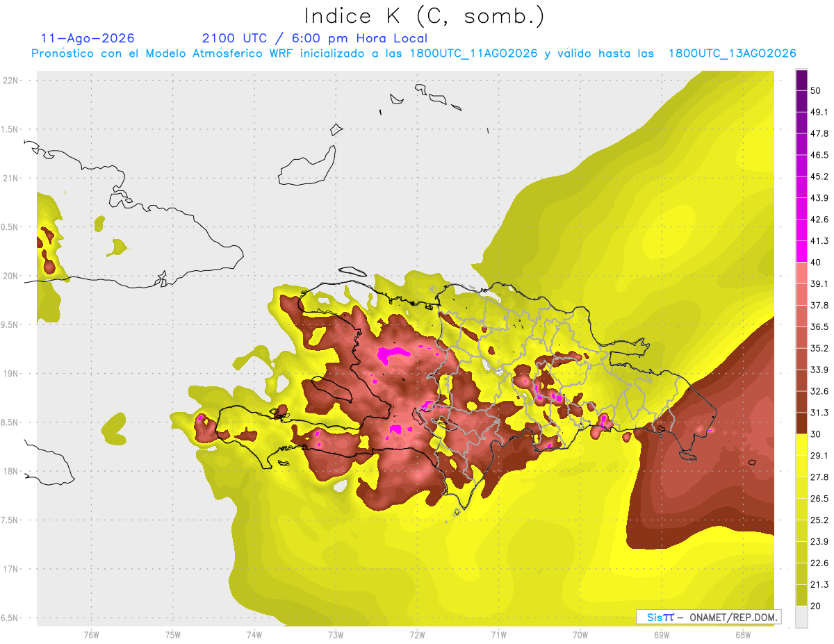Click the colorbar value "29.1"

[819, 456]
